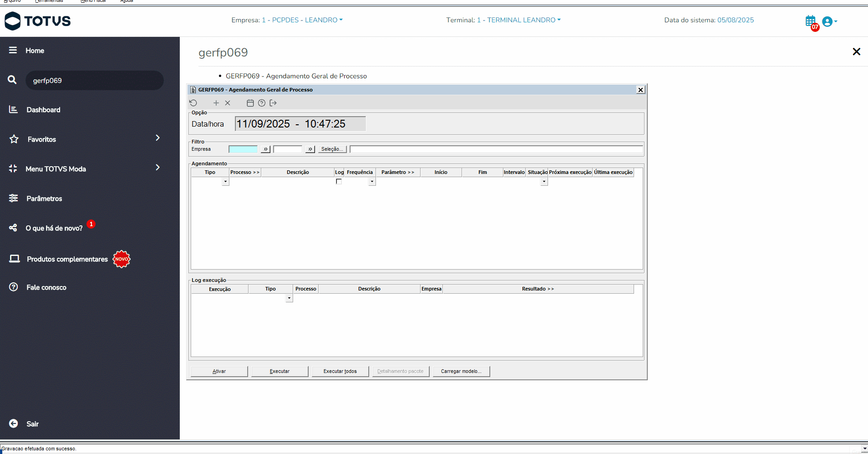The width and height of the screenshot is (868, 454).
Task: Open the Situação dropdown in Agendamento grid
Action: point(544,182)
